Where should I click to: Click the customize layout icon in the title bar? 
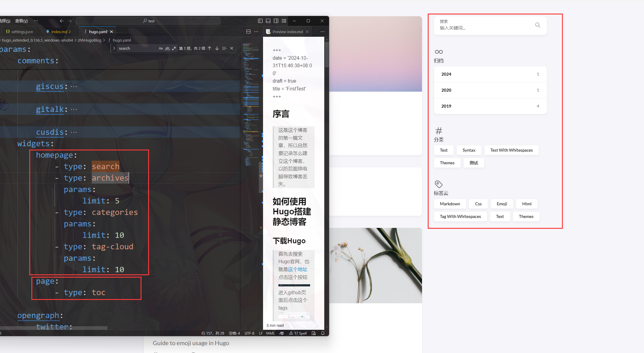[x=284, y=20]
